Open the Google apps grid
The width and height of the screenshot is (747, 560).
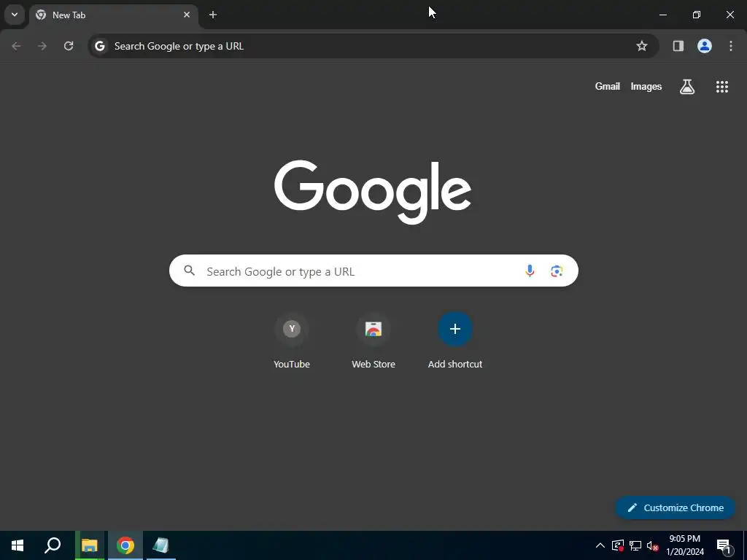[x=722, y=87]
